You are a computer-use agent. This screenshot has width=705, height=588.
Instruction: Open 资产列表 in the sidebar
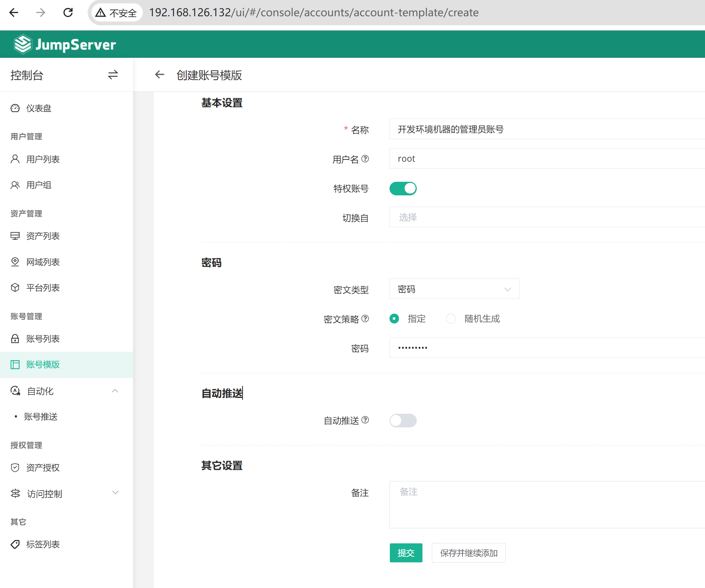coord(43,236)
